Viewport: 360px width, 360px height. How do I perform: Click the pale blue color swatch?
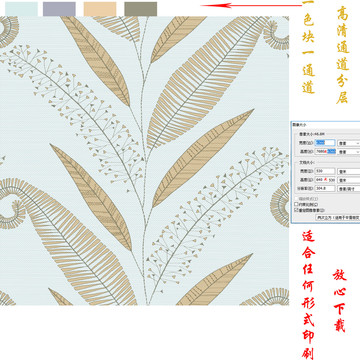tap(21, 9)
